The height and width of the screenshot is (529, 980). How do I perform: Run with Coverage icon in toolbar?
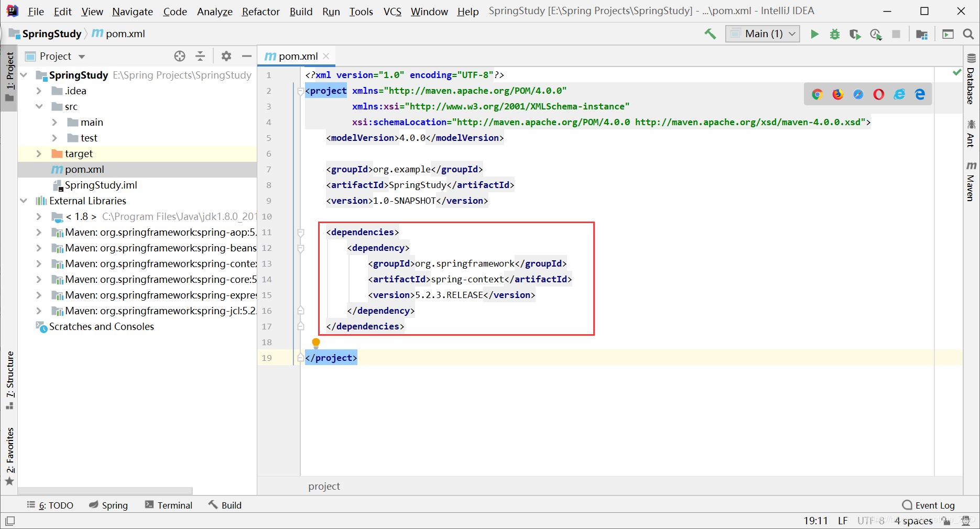point(855,34)
